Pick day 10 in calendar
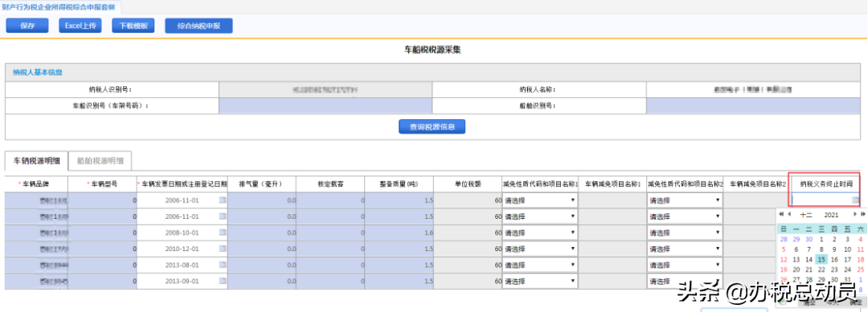Image resolution: width=868 pixels, height=313 pixels. [848, 249]
